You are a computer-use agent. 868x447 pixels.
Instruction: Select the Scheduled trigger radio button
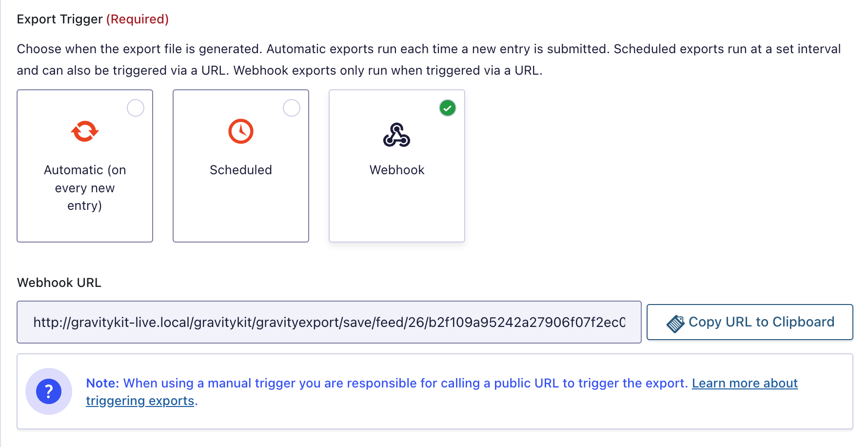292,108
